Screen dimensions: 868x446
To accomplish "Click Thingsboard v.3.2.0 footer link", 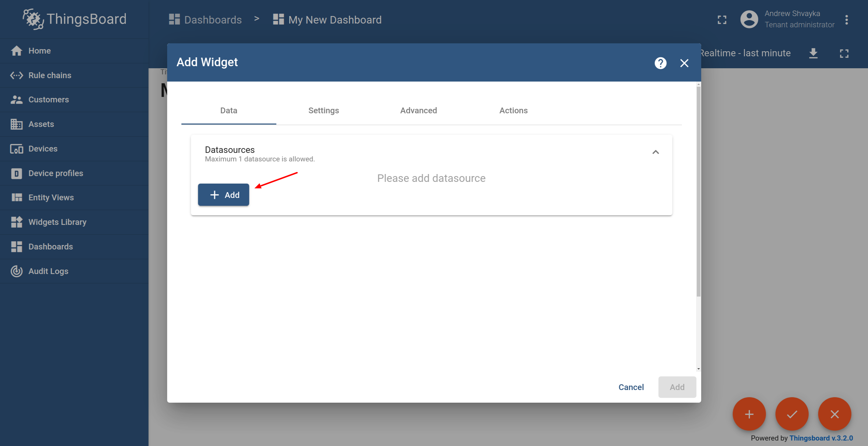I will tap(821, 438).
